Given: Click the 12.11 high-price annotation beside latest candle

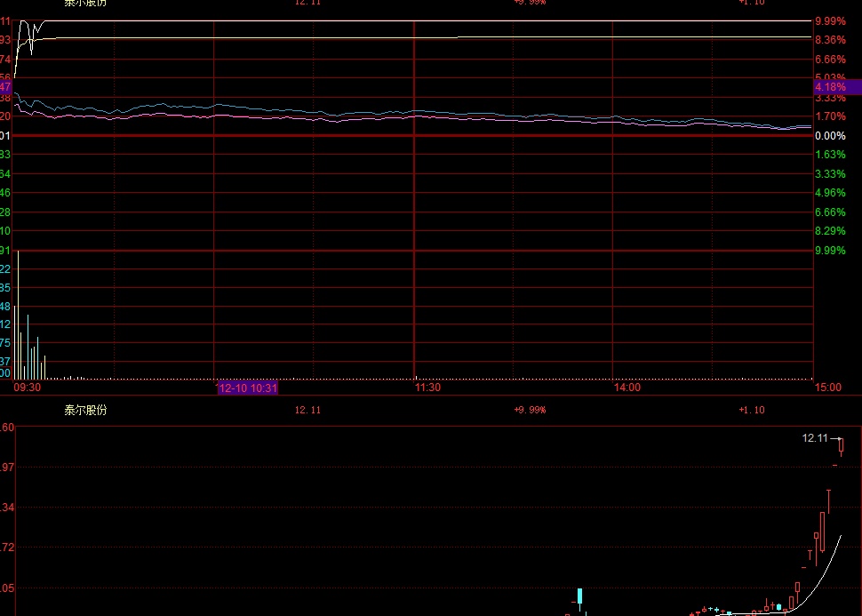Looking at the screenshot, I should point(814,438).
